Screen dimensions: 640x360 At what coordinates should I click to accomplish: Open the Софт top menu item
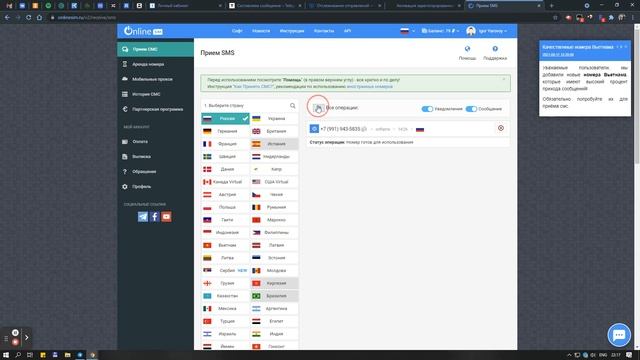(237, 31)
